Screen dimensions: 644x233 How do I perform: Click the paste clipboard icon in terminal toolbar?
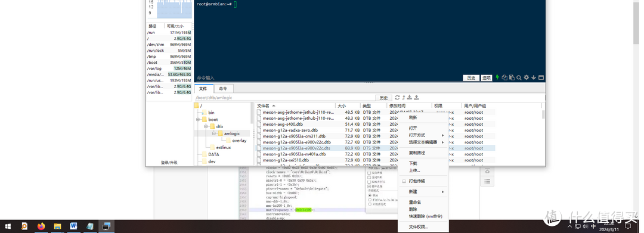coord(512,77)
